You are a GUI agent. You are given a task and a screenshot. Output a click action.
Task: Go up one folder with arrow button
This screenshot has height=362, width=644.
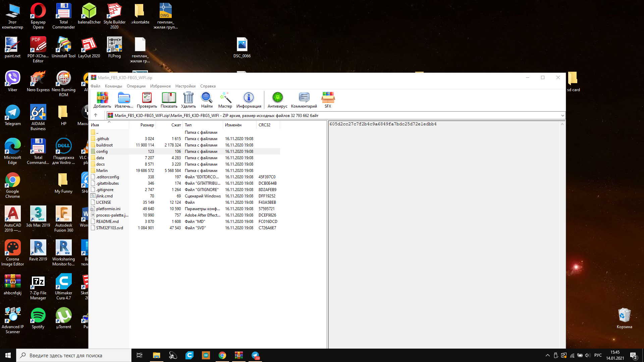click(96, 115)
